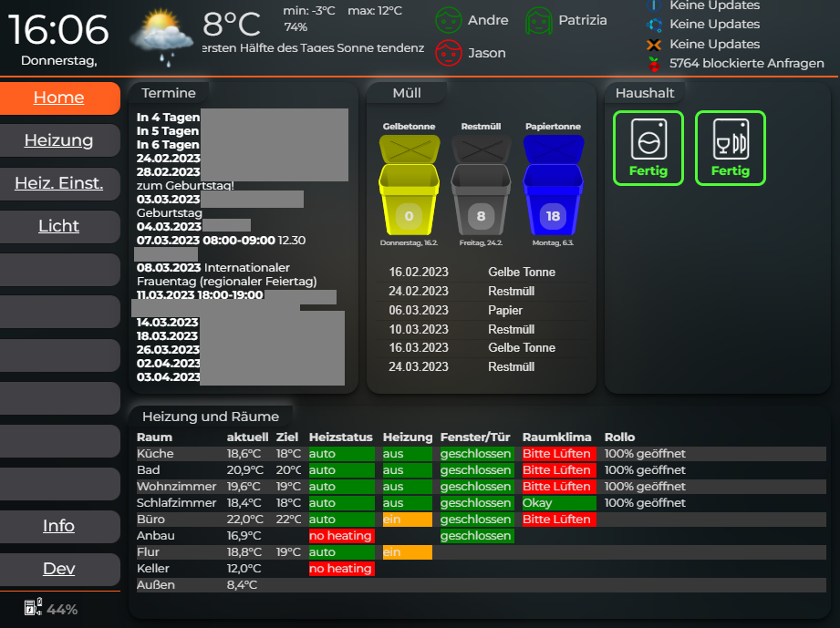Click the 07.03.2023 08:00-09:00 appointment
840x628 pixels.
tap(221, 241)
